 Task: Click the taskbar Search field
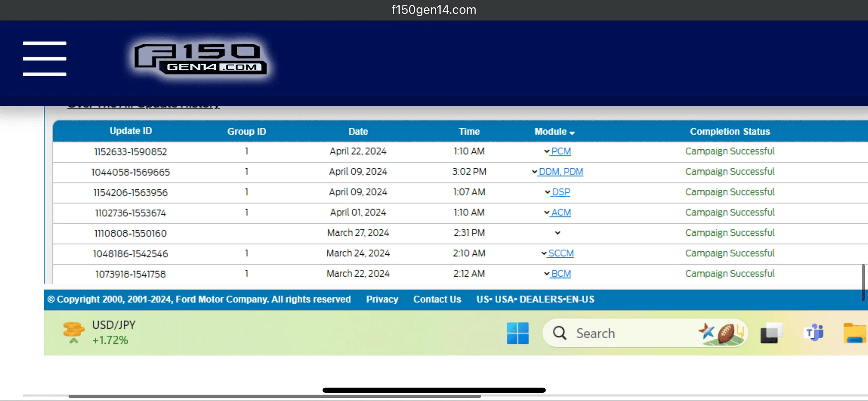[x=620, y=333]
